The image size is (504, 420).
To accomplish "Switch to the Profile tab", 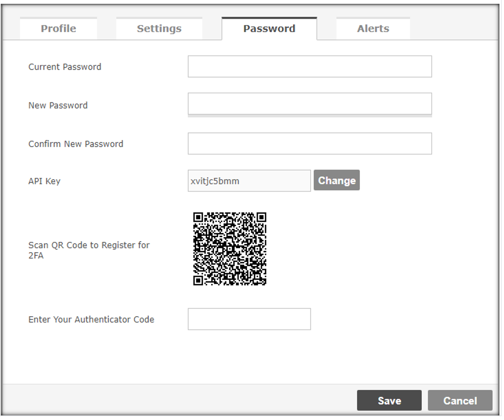I will click(x=58, y=28).
